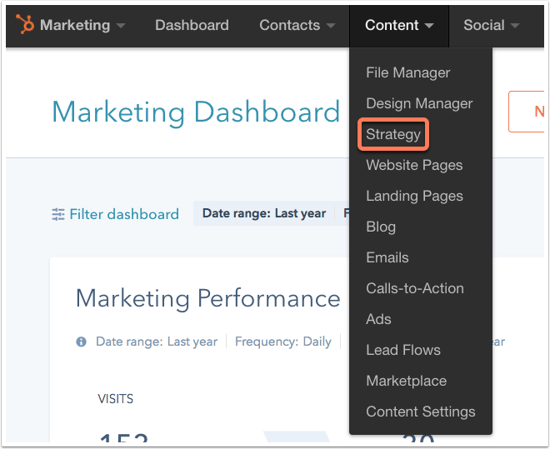This screenshot has width=550, height=449.
Task: Click the info icon beside Date range
Action: 81,342
